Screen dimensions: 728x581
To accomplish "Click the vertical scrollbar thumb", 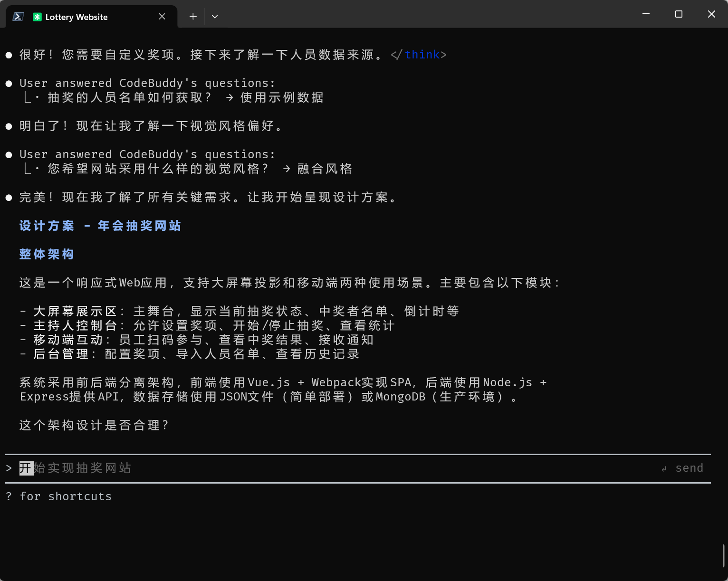I will (x=724, y=555).
